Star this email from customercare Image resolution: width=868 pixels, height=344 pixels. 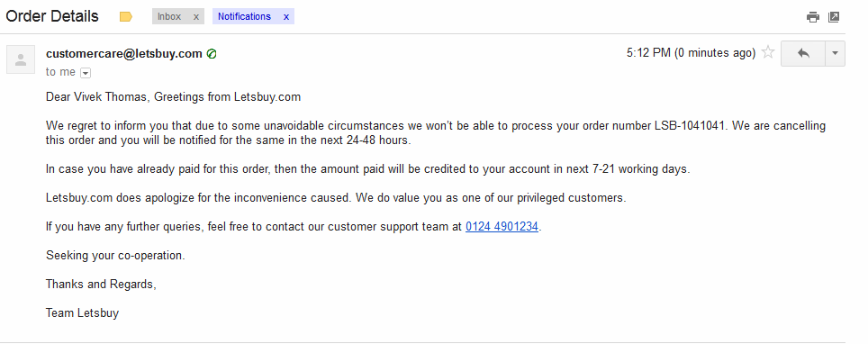tap(768, 52)
